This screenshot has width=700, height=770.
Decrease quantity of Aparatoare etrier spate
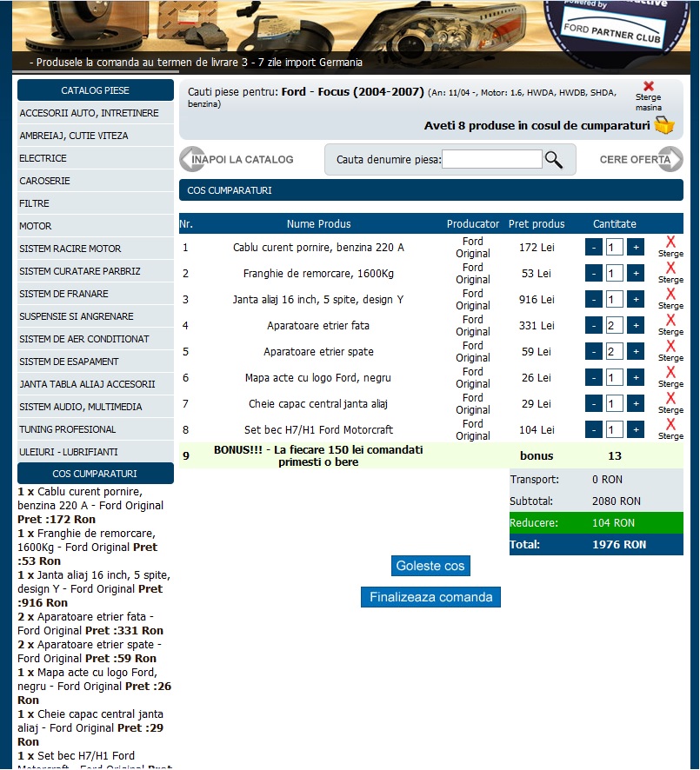click(x=594, y=352)
